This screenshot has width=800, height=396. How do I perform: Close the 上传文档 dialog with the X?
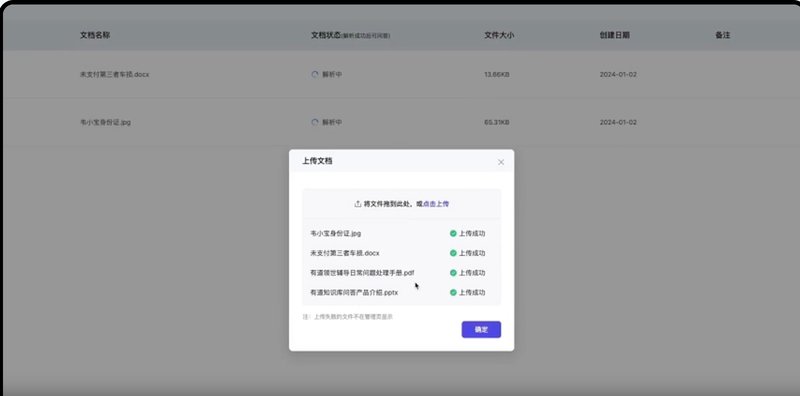pyautogui.click(x=501, y=162)
